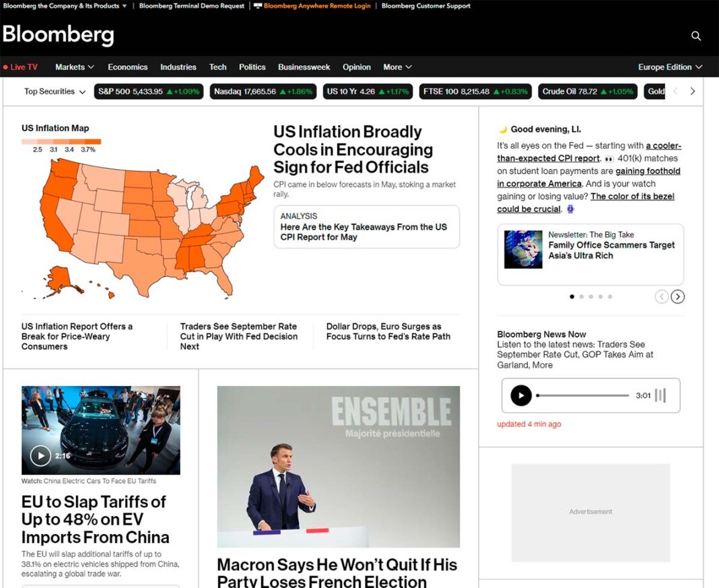Open the Economics section
Viewport: 719px width, 588px height.
click(127, 67)
